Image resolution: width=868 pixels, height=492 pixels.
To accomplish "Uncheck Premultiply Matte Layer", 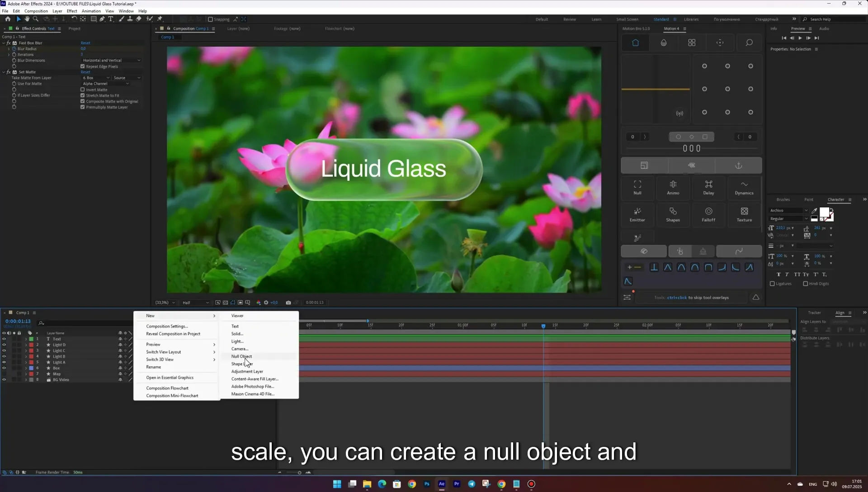I will coord(83,107).
